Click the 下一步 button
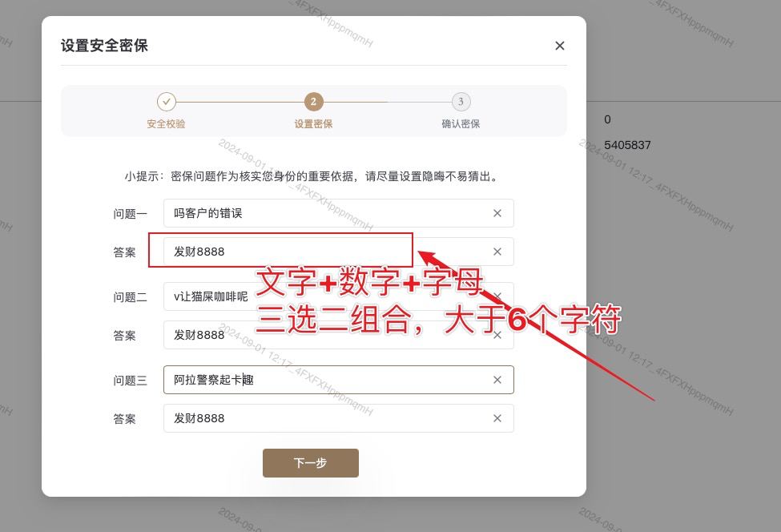The image size is (781, 532). 311,463
